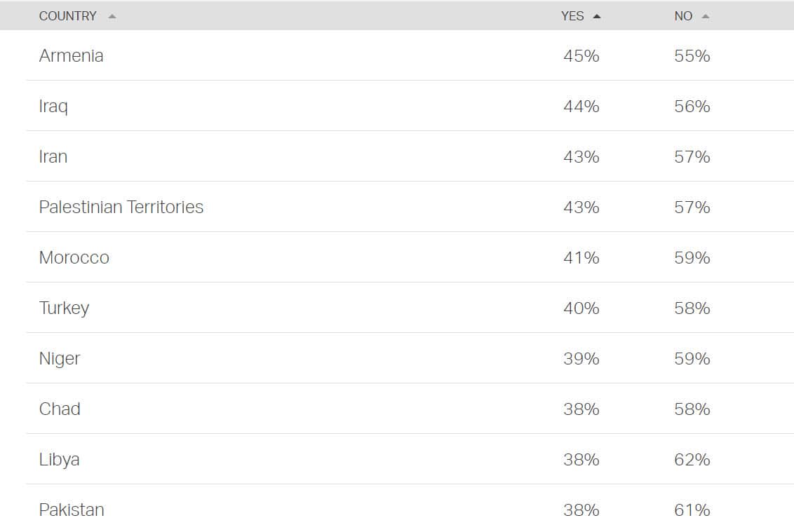The height and width of the screenshot is (532, 794).
Task: Click the NO column sort arrow
Action: 705,15
